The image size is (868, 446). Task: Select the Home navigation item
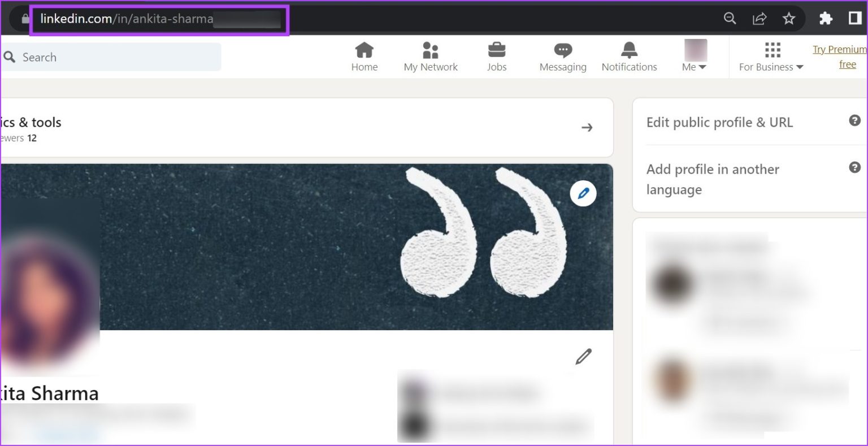tap(364, 57)
